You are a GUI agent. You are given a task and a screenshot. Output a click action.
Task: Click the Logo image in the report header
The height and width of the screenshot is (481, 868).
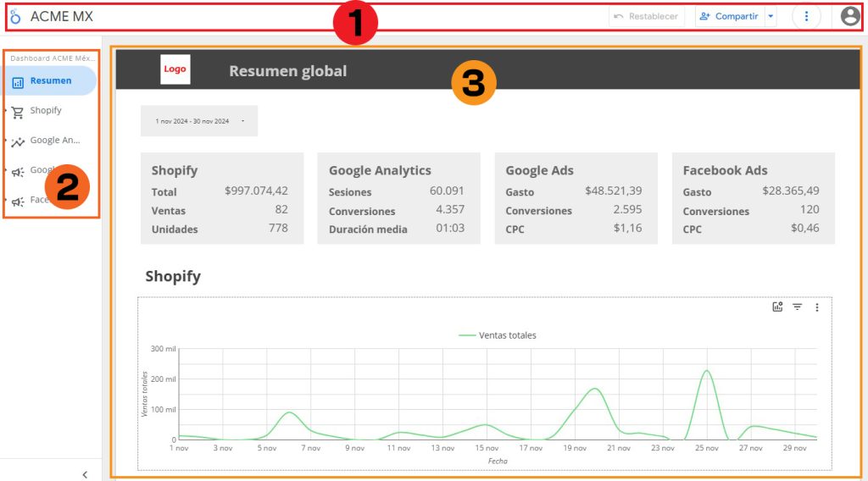(x=175, y=69)
